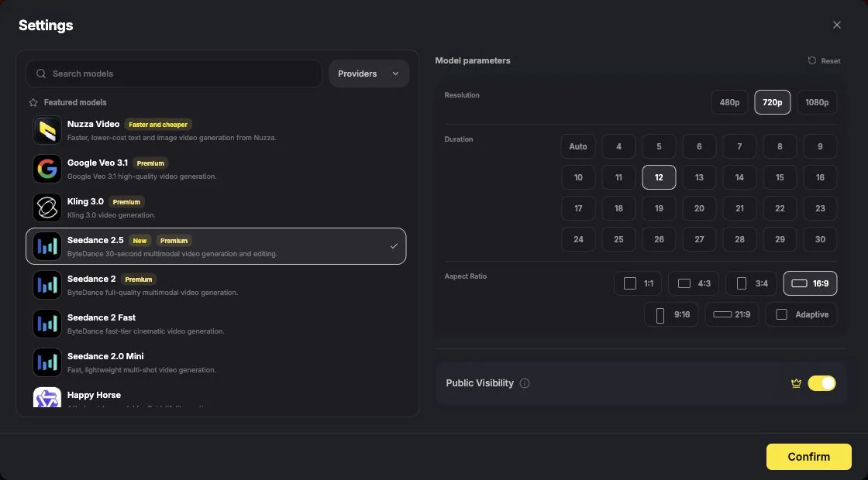Click the Featured models heading
Screen dimensions: 868x480
point(75,102)
